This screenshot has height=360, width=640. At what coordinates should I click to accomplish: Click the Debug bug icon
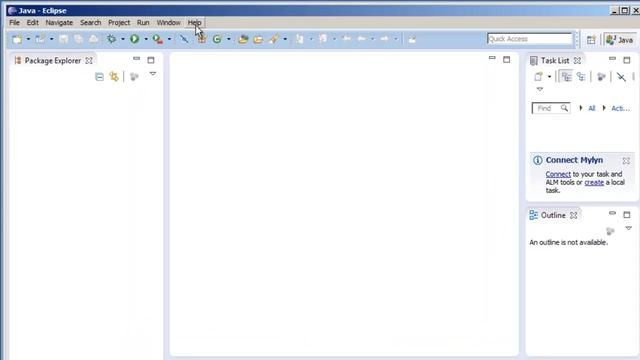(x=111, y=39)
